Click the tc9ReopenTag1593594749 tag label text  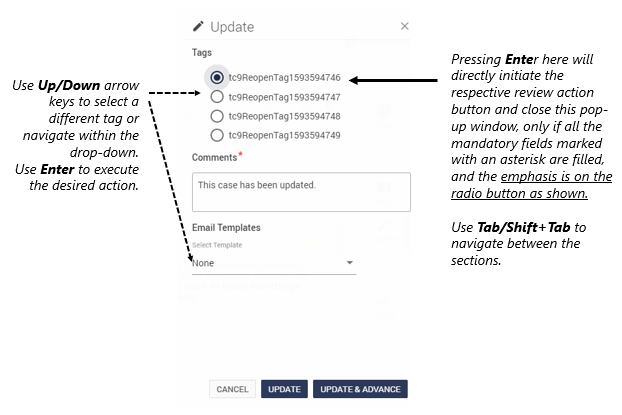pos(284,135)
